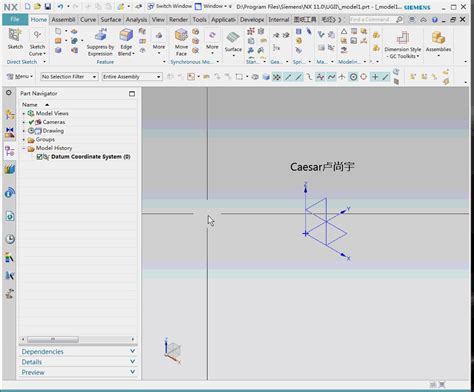474x392 pixels.
Task: Open the History clock sidebar tab
Action: tap(10, 239)
